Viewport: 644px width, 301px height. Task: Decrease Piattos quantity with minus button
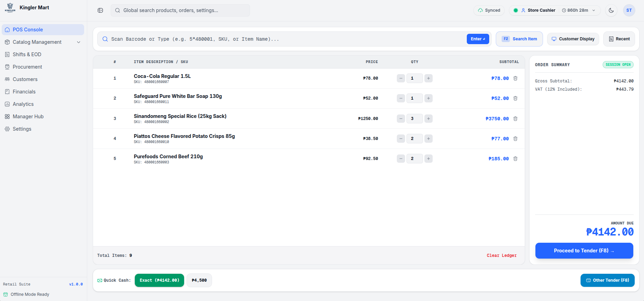pos(401,139)
